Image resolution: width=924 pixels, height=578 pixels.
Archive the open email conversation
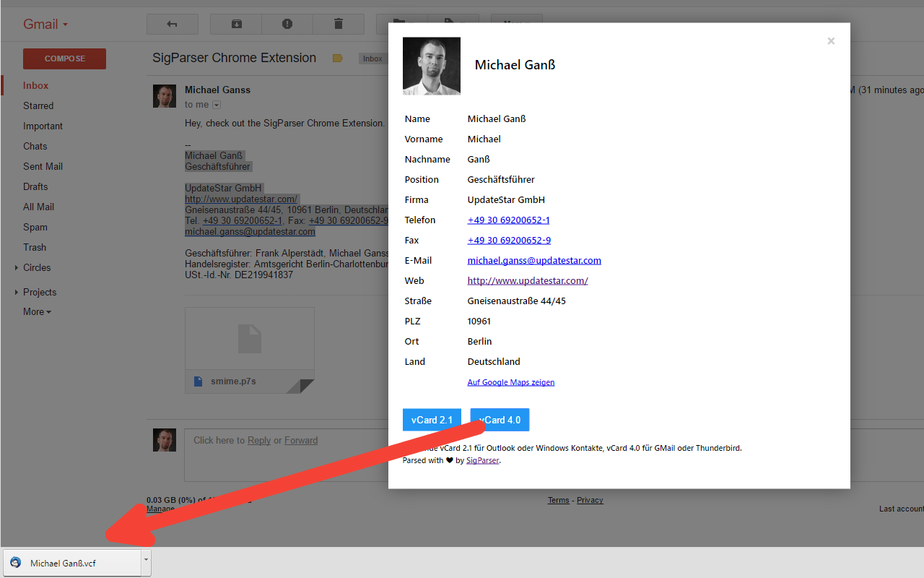236,24
